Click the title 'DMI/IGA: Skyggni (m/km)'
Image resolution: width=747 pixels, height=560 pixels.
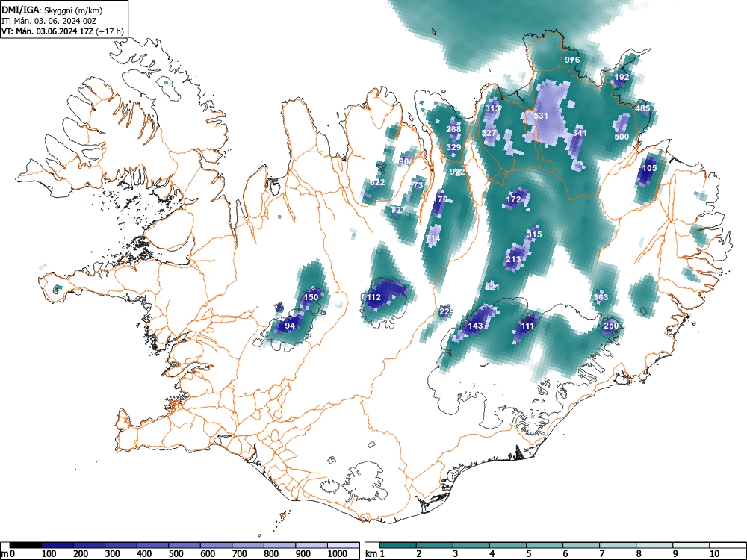point(52,10)
